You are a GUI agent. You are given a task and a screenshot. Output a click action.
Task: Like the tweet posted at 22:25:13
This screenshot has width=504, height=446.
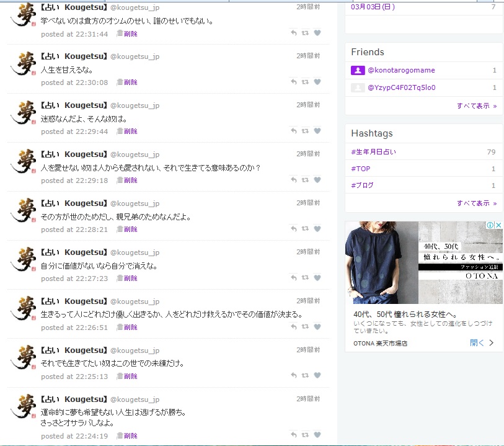pyautogui.click(x=317, y=375)
